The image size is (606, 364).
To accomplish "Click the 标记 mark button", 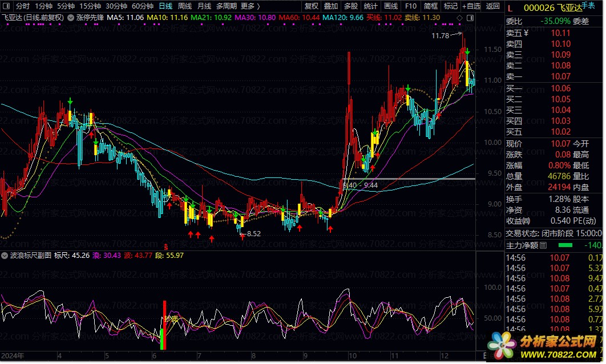I will (451, 6).
